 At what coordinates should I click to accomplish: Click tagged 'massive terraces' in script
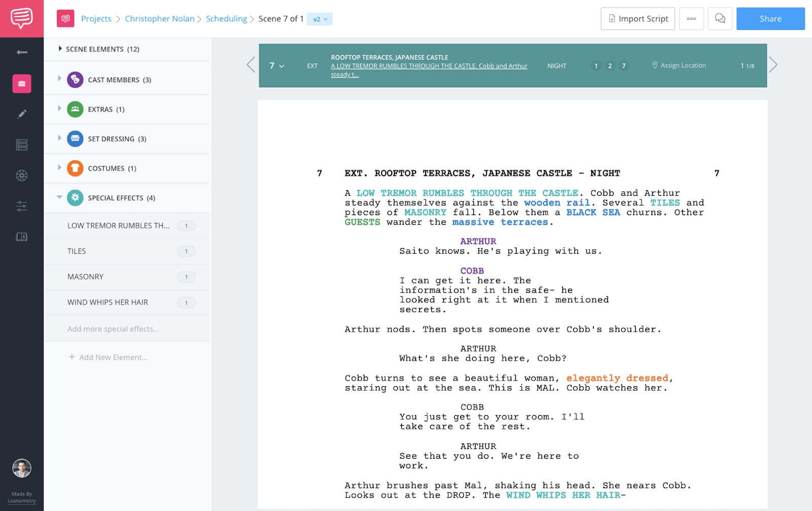point(500,222)
